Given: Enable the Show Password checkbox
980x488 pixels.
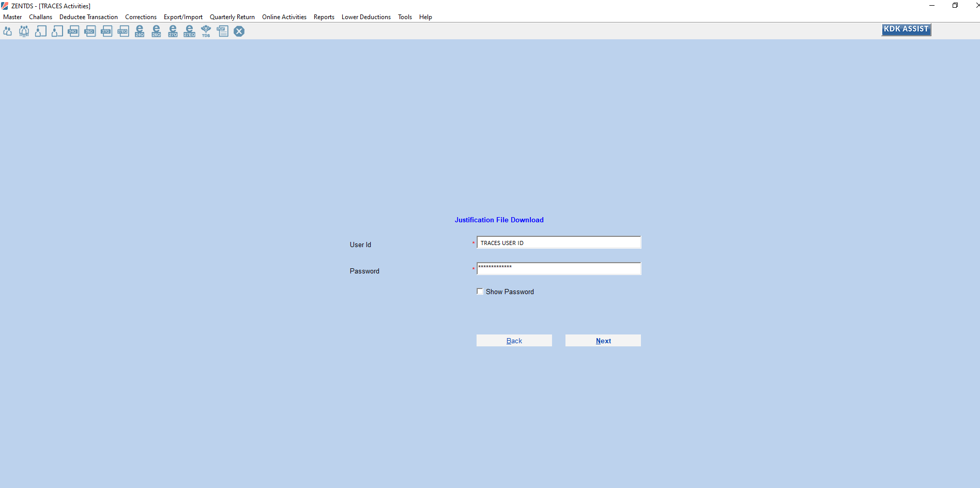Looking at the screenshot, I should point(480,291).
